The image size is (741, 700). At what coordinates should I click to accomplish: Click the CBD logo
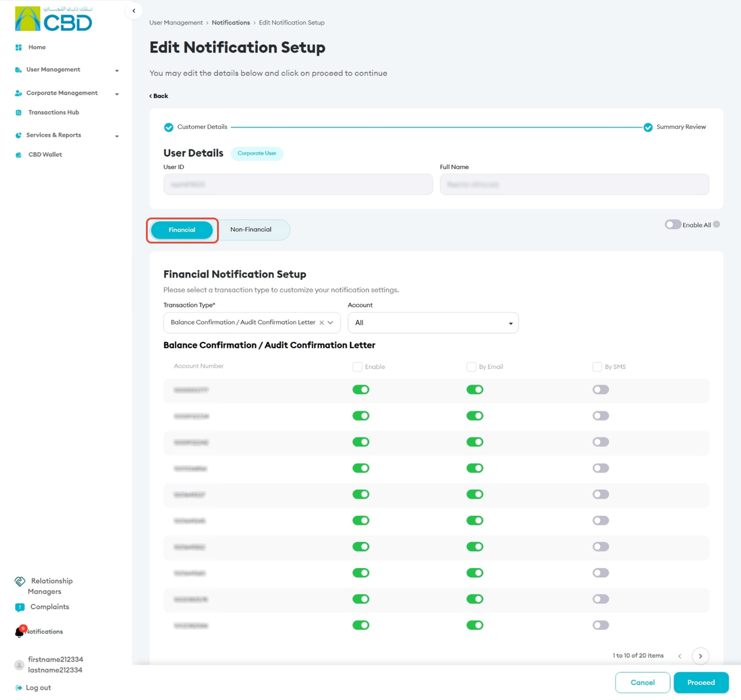pos(54,19)
